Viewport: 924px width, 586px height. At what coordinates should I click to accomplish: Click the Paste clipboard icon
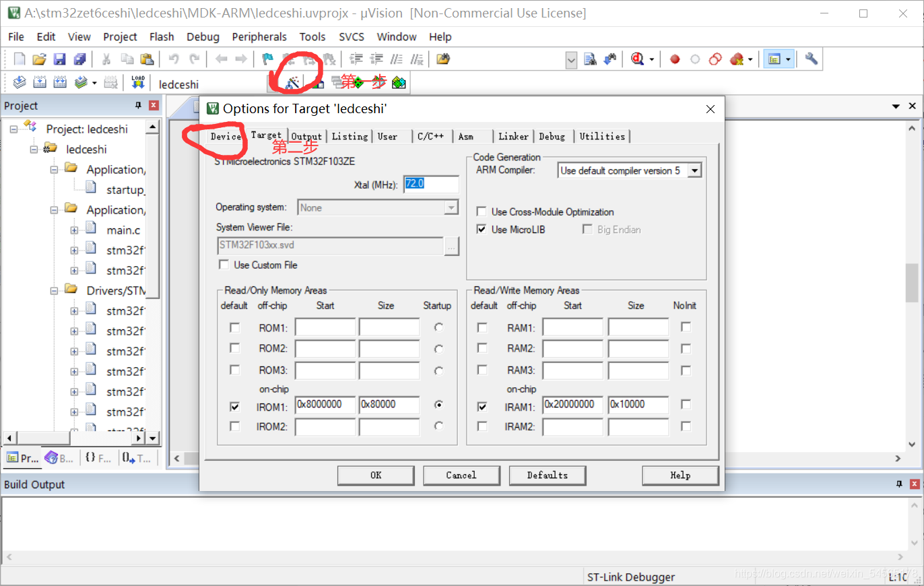pos(147,59)
